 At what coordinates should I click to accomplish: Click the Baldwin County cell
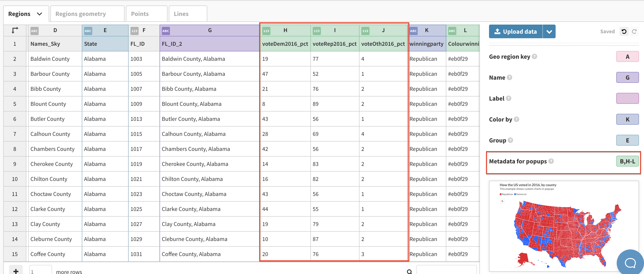pos(55,59)
